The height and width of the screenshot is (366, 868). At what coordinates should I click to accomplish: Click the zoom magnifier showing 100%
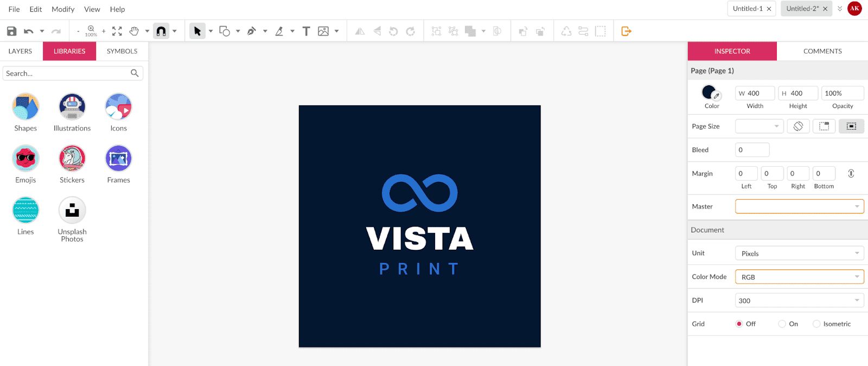91,31
